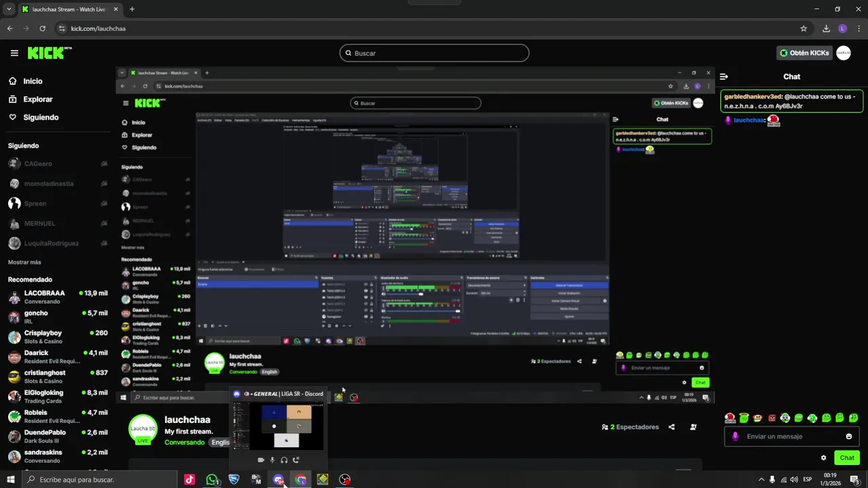Click the Obtén KICKs button
Image resolution: width=868 pixels, height=488 pixels.
click(x=804, y=53)
